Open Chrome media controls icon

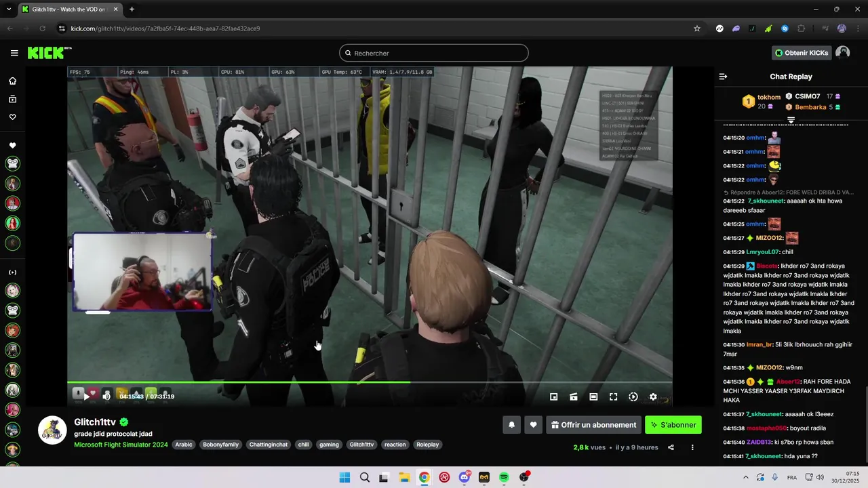[x=825, y=28]
